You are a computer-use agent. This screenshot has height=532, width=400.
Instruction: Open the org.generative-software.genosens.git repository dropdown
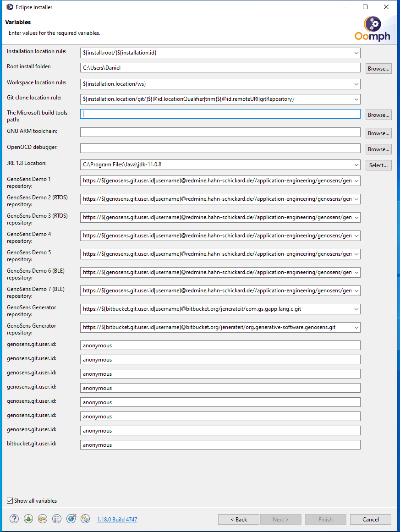click(356, 328)
